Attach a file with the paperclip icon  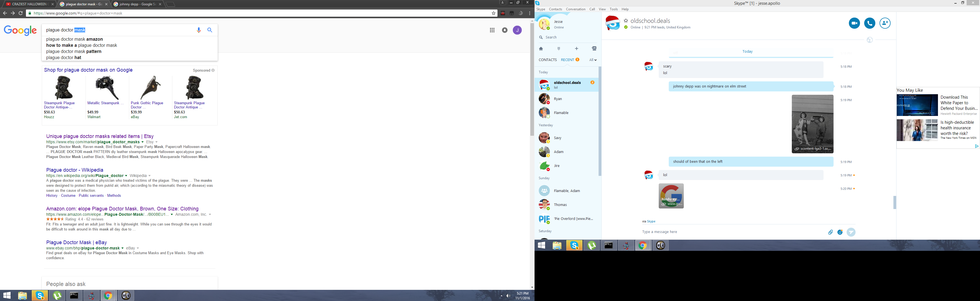[830, 232]
